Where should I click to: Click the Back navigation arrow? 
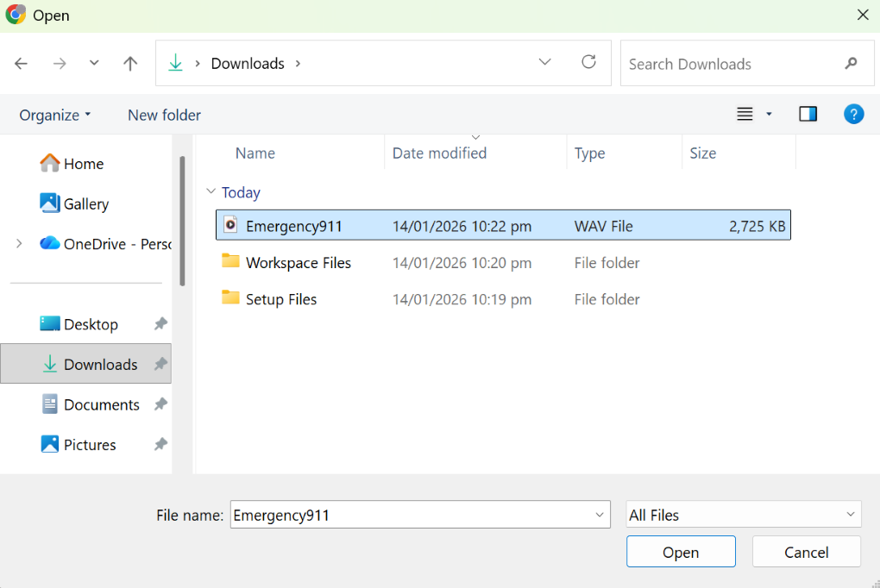click(22, 64)
